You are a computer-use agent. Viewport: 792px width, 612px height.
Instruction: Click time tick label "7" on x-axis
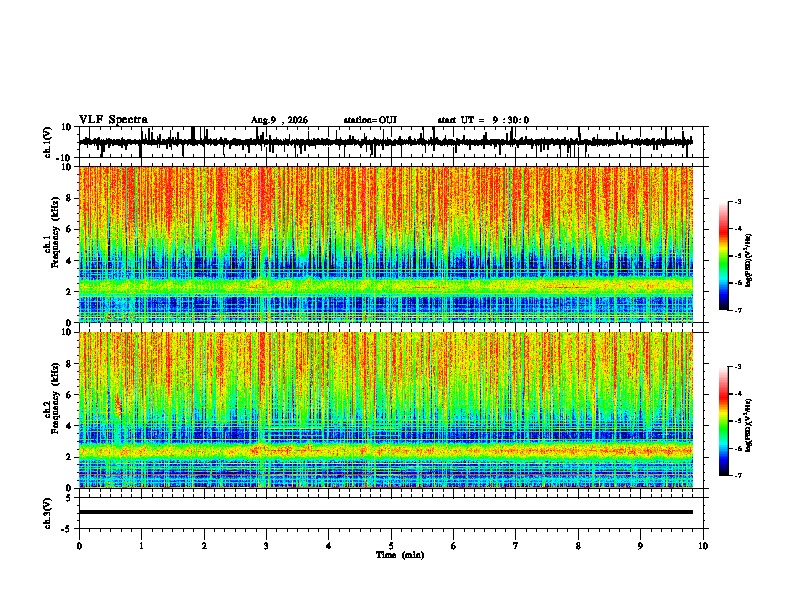[516, 546]
